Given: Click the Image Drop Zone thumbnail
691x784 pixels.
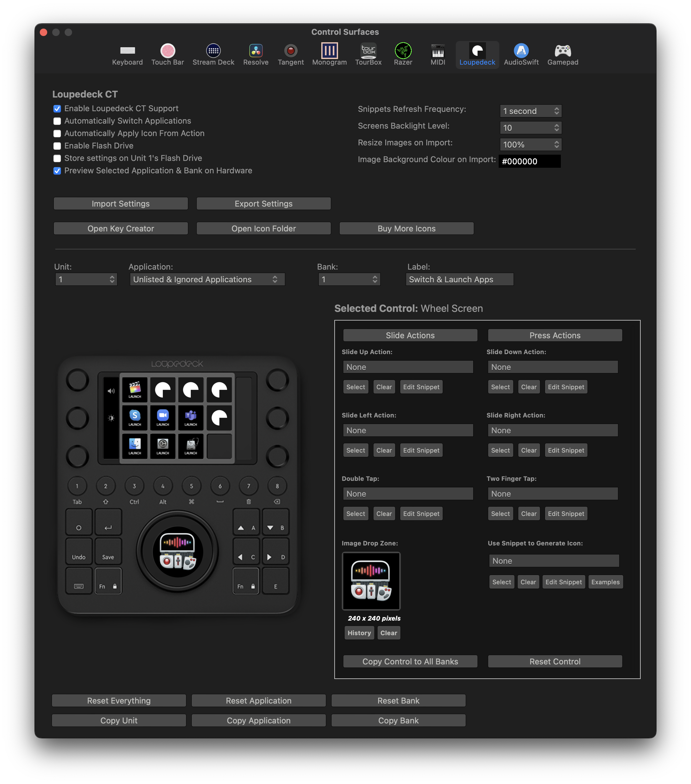Looking at the screenshot, I should [371, 581].
